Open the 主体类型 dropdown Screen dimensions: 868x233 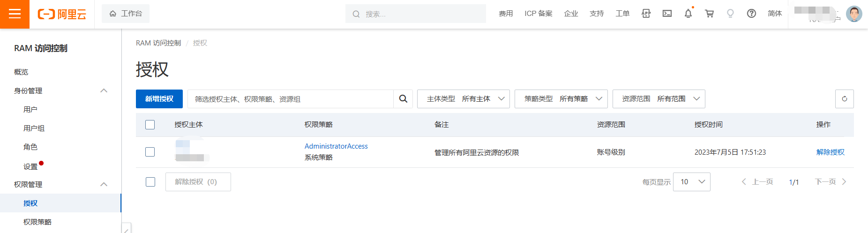(464, 99)
